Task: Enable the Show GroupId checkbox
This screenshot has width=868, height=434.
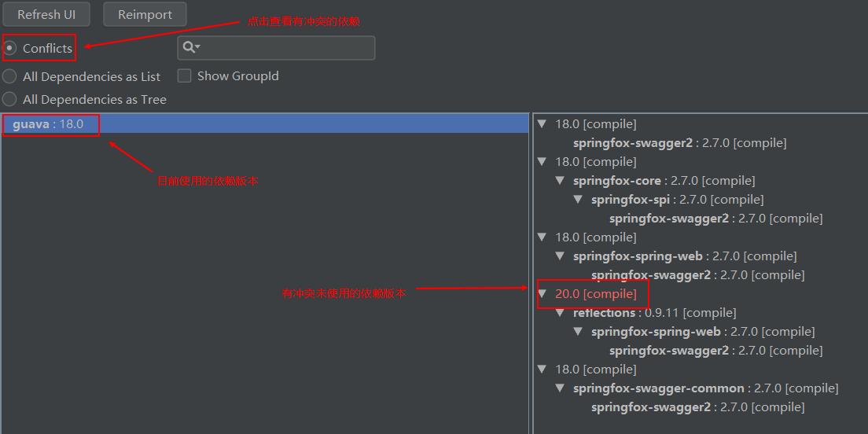Action: point(184,75)
